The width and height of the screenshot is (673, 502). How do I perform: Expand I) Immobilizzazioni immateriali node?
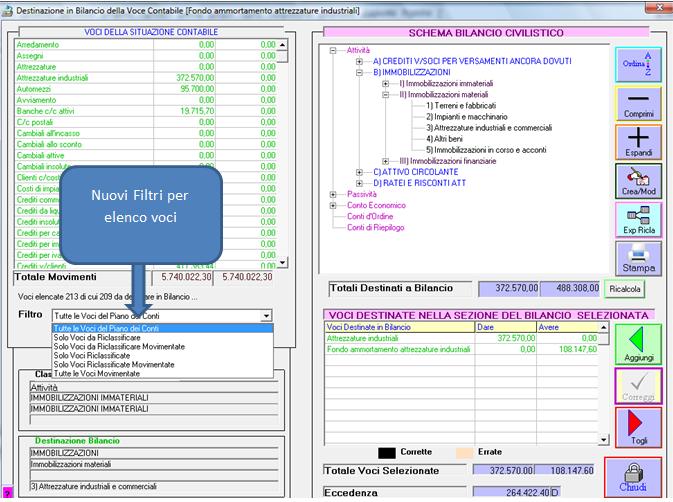(385, 84)
